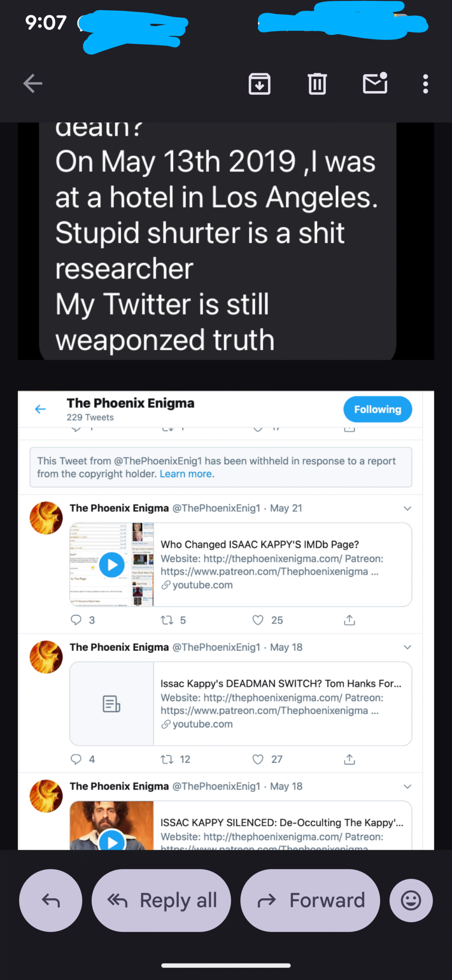Reply to the DEADMAN SWITCH tweet
452x980 pixels.
pos(76,759)
